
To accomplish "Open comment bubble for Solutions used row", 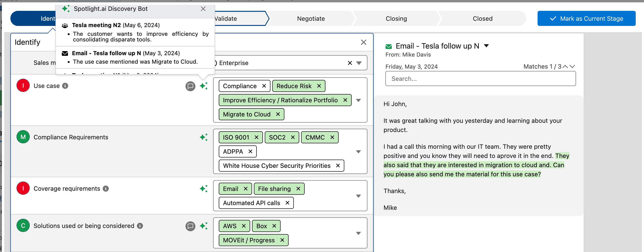I will tap(190, 226).
